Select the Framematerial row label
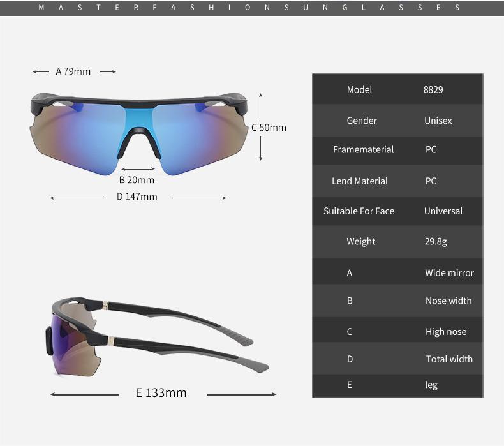 coord(363,149)
